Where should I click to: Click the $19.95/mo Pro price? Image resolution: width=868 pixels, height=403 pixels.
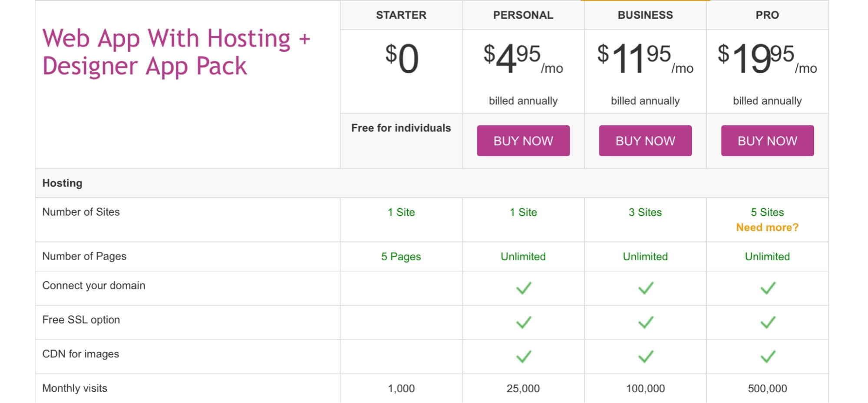click(x=767, y=59)
